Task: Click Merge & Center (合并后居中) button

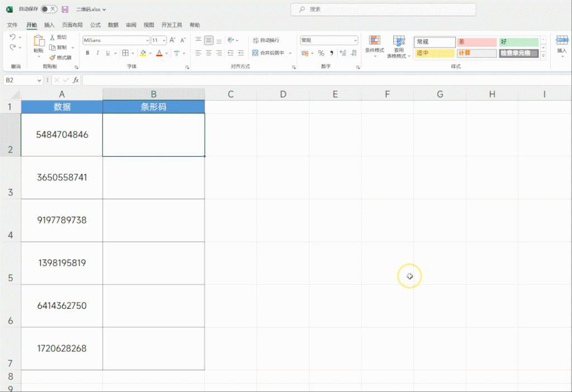Action: pos(269,53)
